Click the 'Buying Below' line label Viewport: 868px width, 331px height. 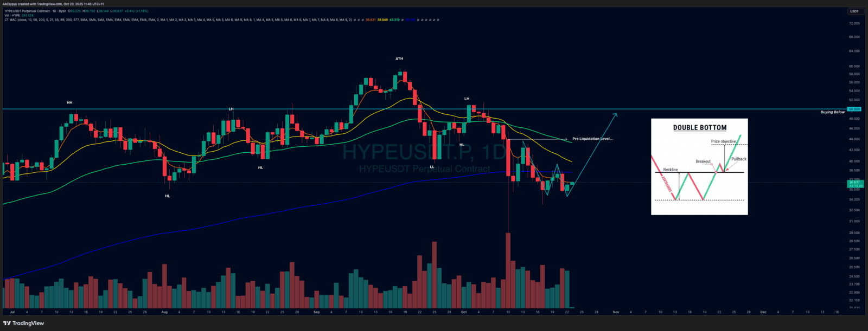(x=832, y=112)
